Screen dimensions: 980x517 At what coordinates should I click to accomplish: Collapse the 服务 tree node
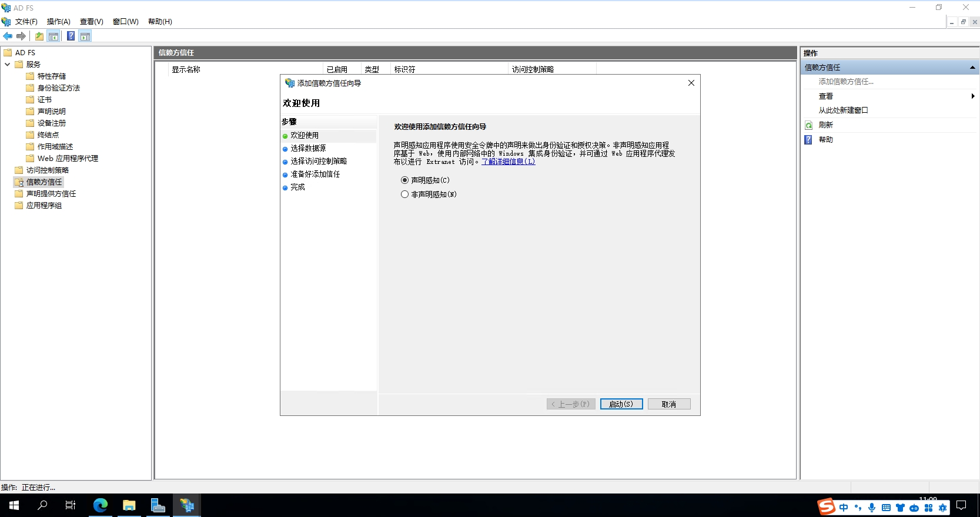(x=7, y=65)
